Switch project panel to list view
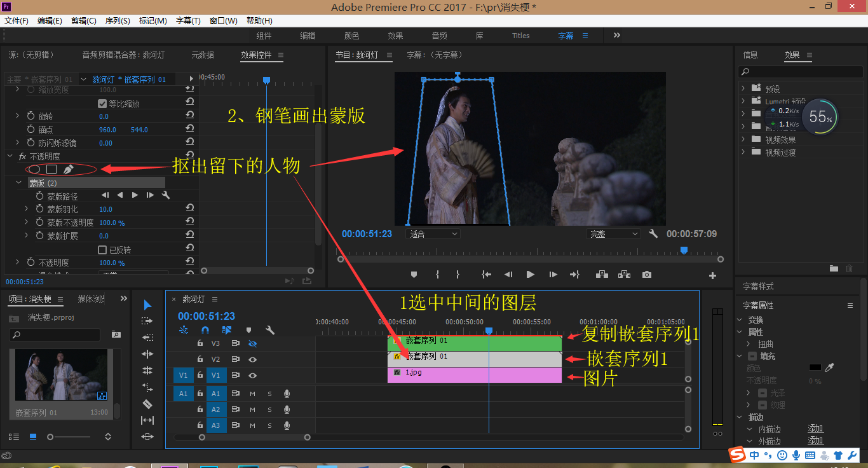 [x=14, y=437]
